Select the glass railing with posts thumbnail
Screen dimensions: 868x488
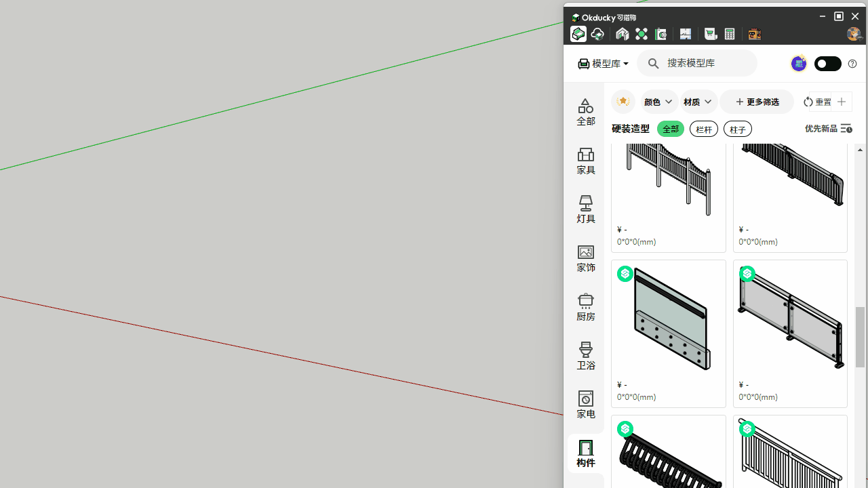tap(791, 319)
